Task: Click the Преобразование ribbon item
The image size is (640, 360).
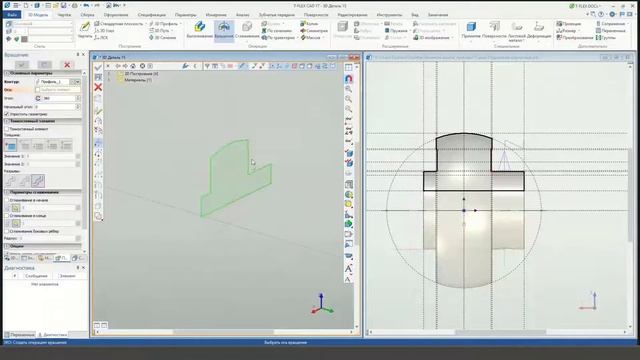Action: (x=574, y=38)
